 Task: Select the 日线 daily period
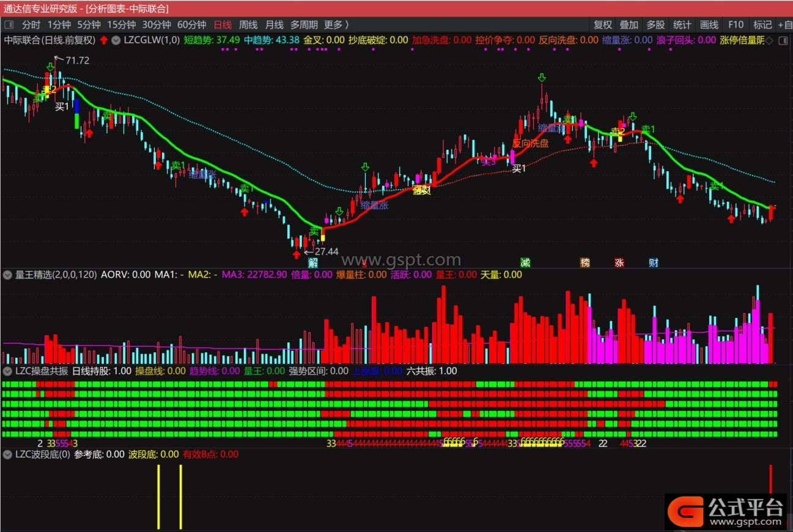223,24
